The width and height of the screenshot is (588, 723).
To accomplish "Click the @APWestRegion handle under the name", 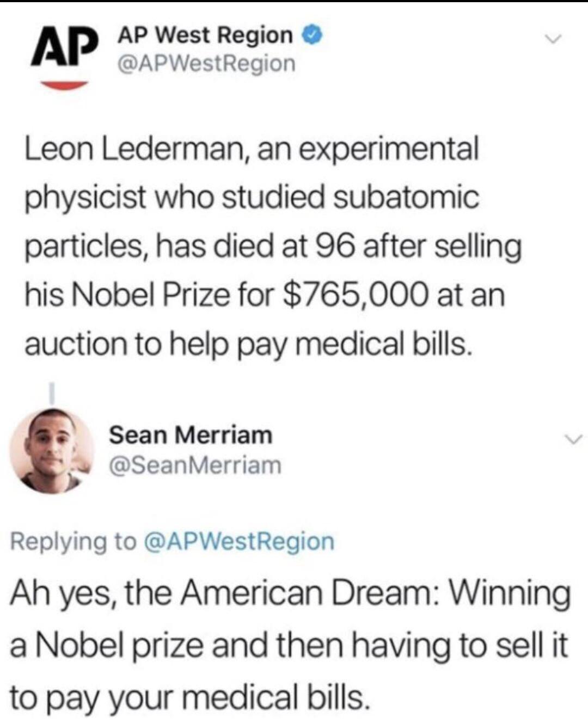I will [206, 64].
